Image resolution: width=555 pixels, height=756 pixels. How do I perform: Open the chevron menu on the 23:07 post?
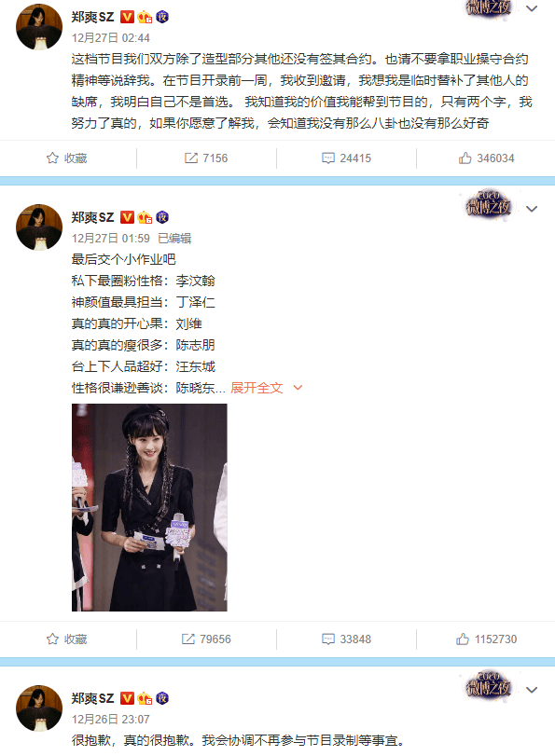click(532, 690)
